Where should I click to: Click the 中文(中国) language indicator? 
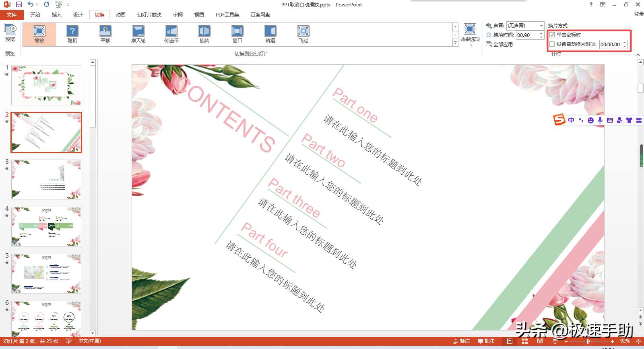(x=90, y=341)
